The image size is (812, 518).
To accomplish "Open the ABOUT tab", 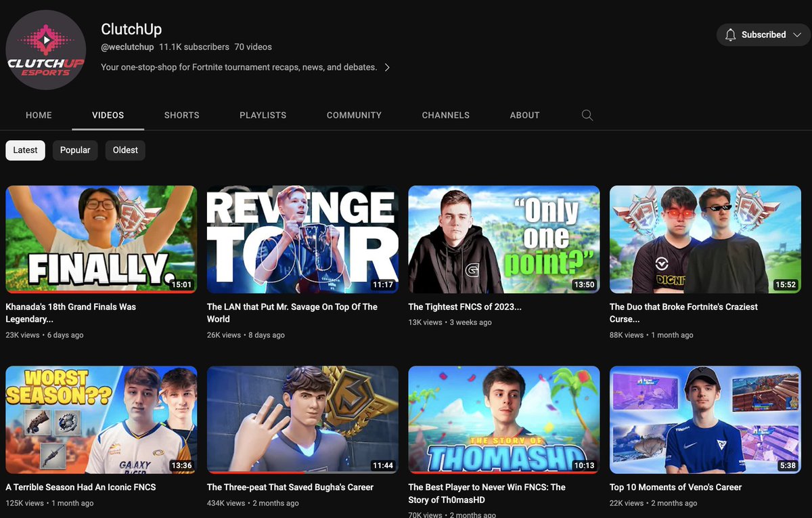I will [525, 115].
